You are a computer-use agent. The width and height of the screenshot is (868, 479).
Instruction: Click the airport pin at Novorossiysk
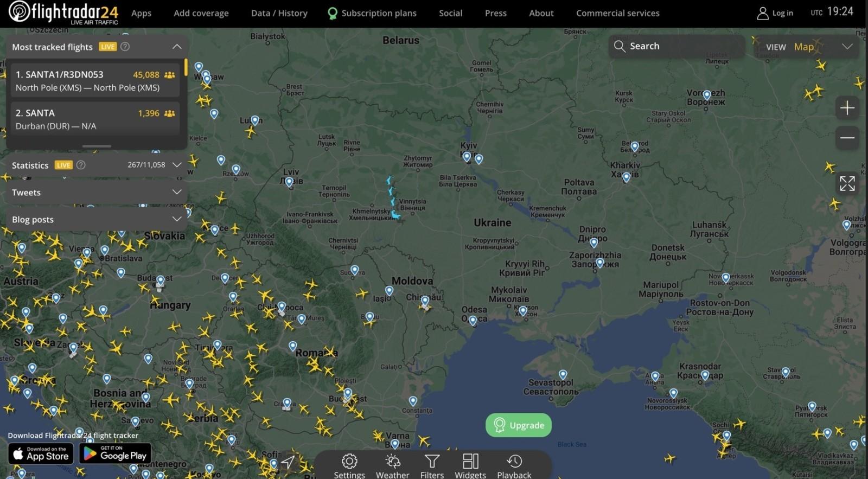pos(673,393)
